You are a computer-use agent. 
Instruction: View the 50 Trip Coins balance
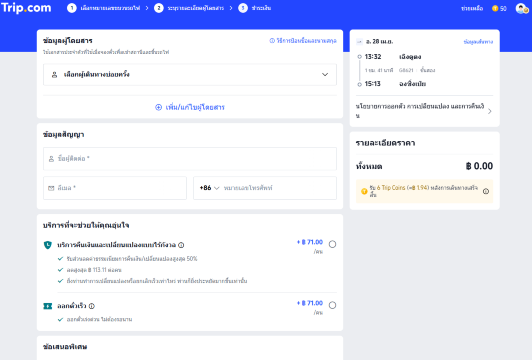click(x=499, y=8)
